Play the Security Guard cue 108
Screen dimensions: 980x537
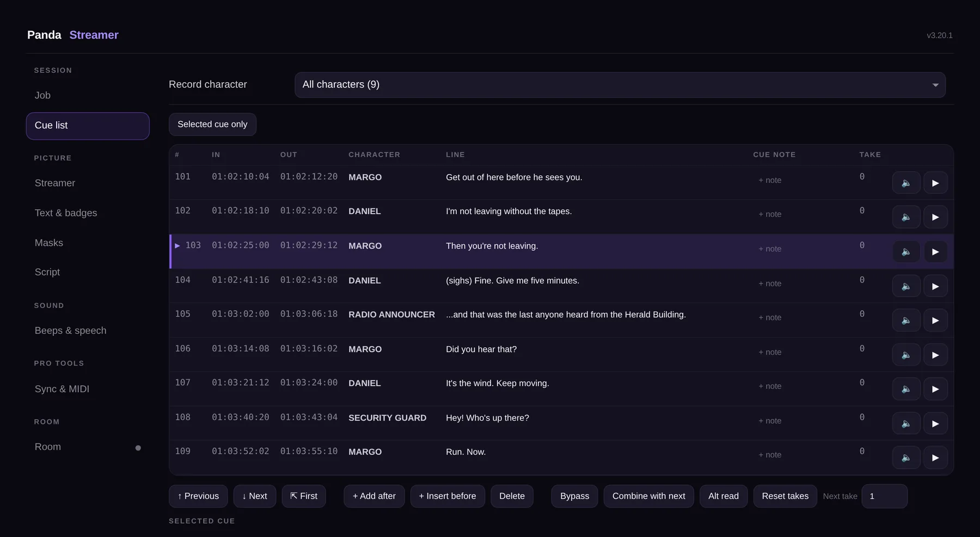click(x=935, y=423)
